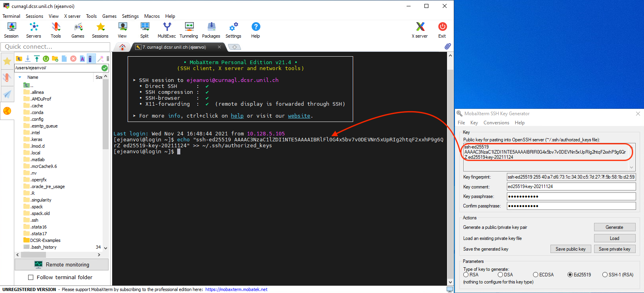Viewport: 644px width, 293px height.
Task: Launch MultiExec mode
Action: (166, 30)
